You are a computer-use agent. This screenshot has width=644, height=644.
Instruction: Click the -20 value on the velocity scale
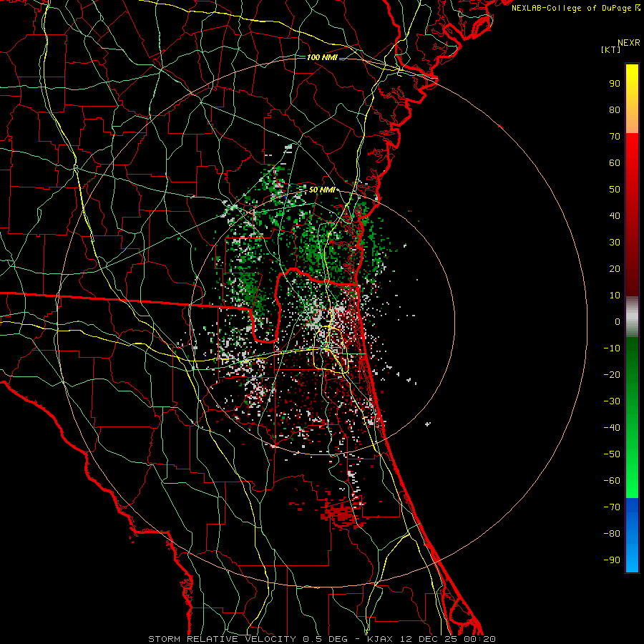612,374
